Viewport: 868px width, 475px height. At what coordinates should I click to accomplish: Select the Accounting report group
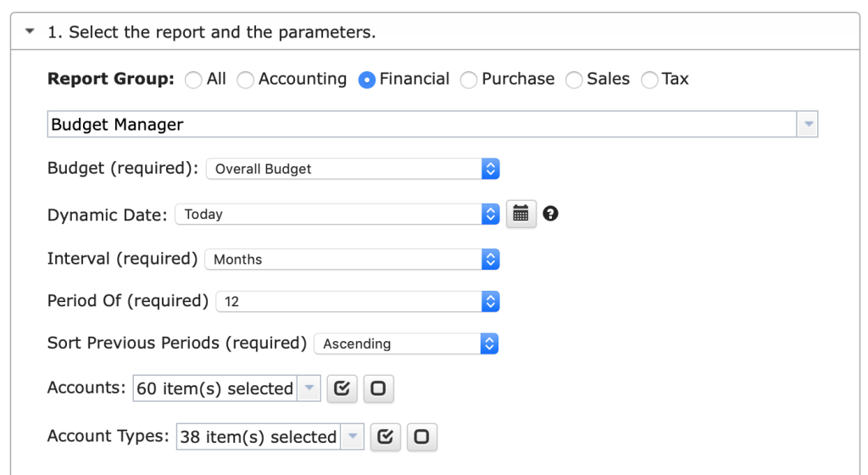coord(245,80)
